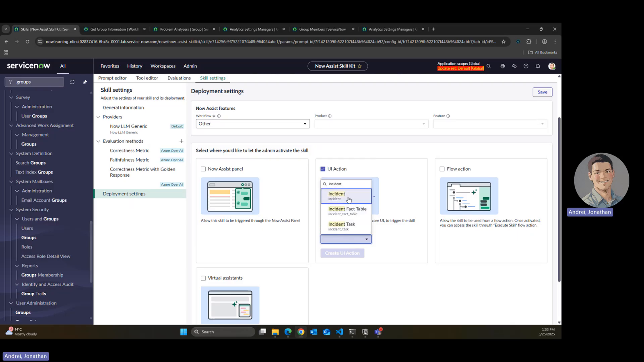The width and height of the screenshot is (644, 362).
Task: Open Chrome three-dot menu
Action: point(555,41)
